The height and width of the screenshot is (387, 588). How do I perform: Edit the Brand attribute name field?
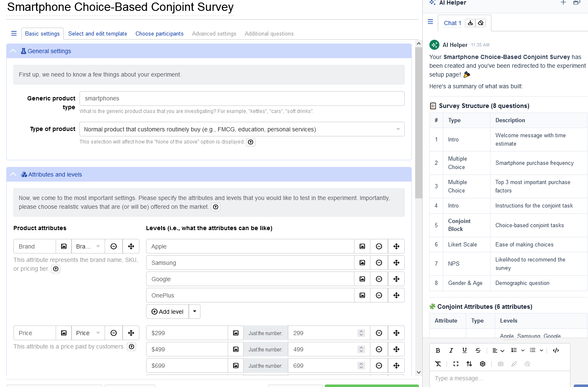(x=35, y=246)
